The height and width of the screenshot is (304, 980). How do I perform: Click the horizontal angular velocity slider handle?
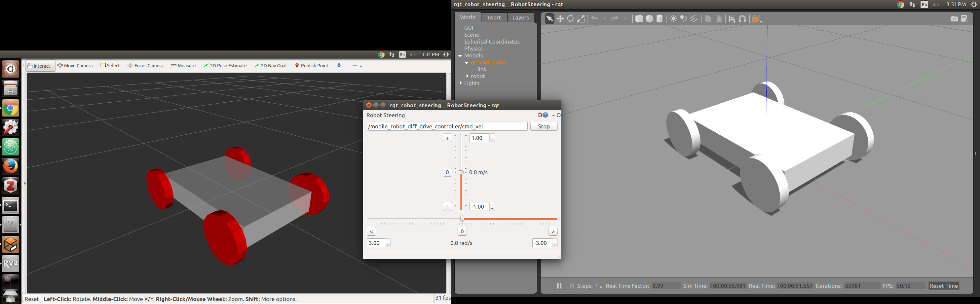462,219
